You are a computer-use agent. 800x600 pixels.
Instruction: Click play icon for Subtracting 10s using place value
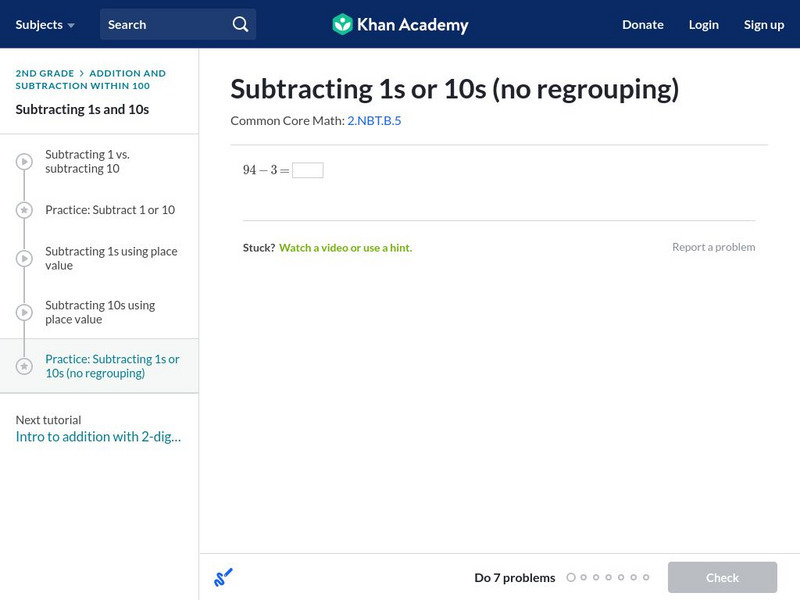click(x=24, y=313)
